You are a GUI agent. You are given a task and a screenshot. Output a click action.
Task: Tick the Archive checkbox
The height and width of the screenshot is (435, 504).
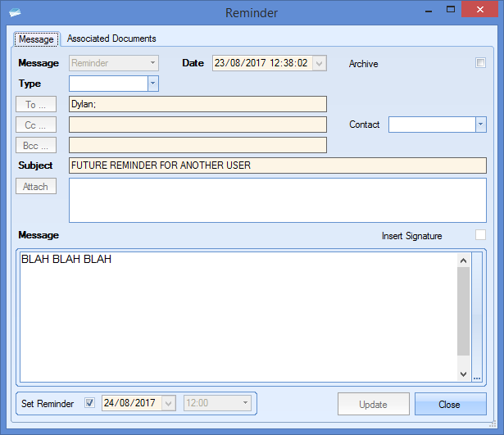click(x=481, y=63)
